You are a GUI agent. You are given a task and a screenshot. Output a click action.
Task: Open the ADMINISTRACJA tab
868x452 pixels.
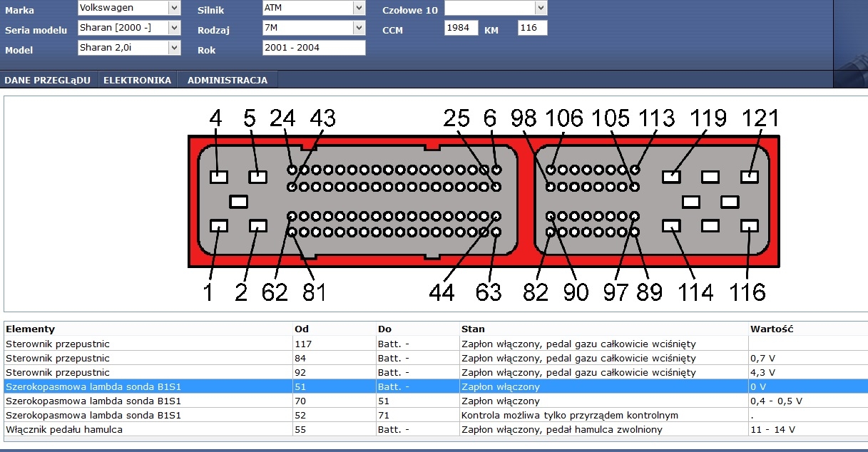(228, 81)
